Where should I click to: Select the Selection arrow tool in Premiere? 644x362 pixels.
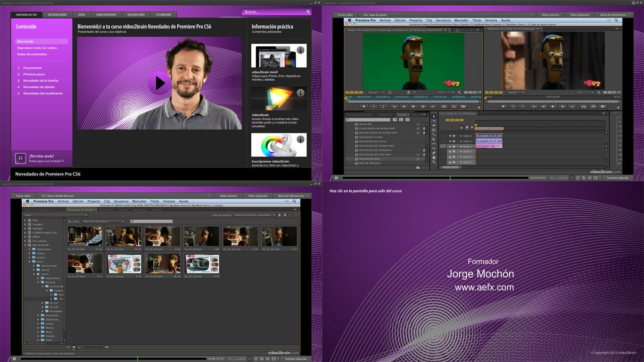click(434, 116)
